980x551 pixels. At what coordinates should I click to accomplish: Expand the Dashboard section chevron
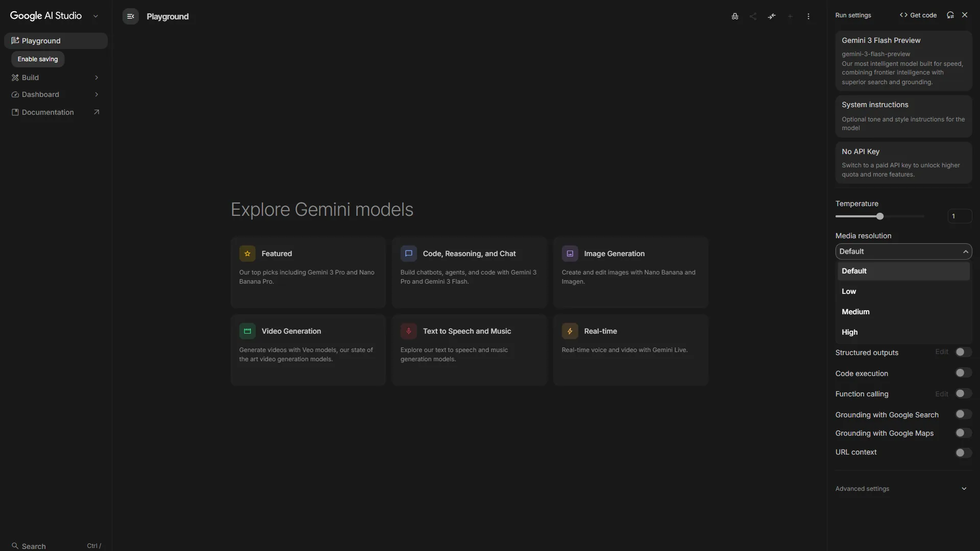[96, 94]
